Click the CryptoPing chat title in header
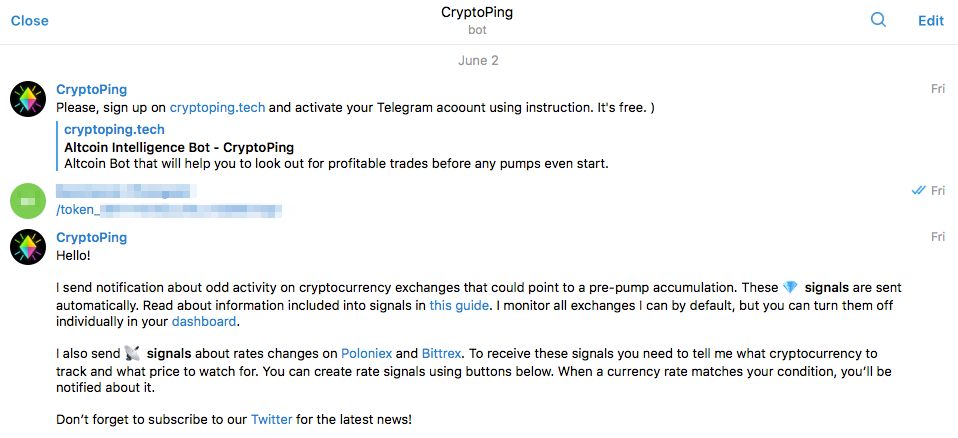This screenshot has height=438, width=958. click(477, 13)
